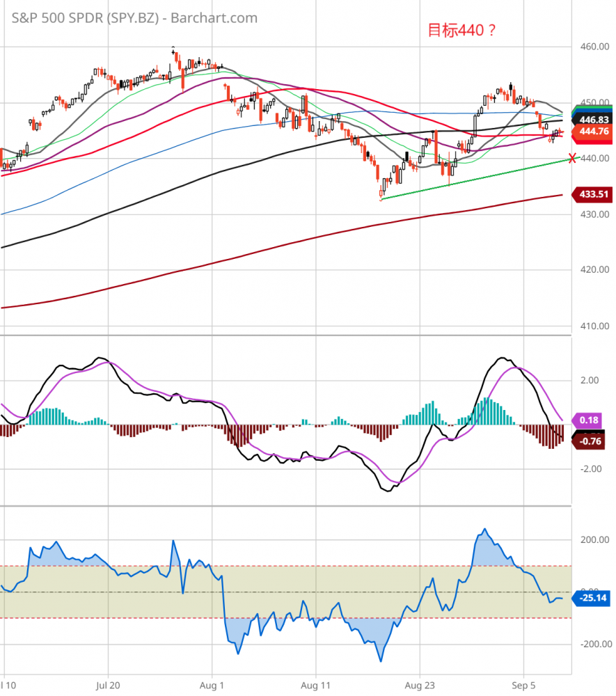Click the Aug 1 date label
This screenshot has height=696, width=616.
(x=212, y=686)
